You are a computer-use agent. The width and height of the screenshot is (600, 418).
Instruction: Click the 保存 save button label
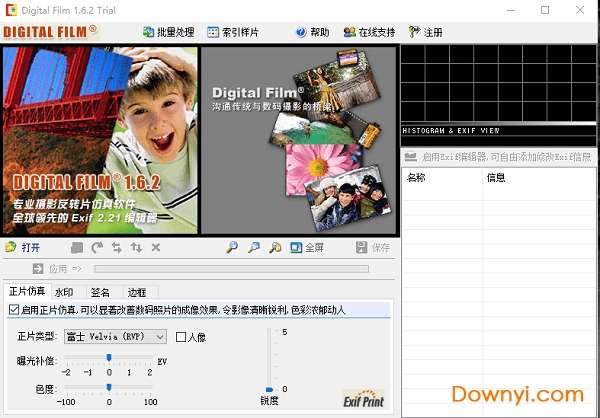click(380, 248)
